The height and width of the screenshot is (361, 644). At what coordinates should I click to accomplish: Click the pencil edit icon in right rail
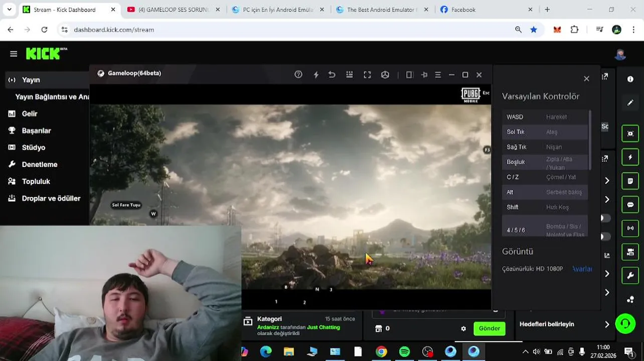630,103
